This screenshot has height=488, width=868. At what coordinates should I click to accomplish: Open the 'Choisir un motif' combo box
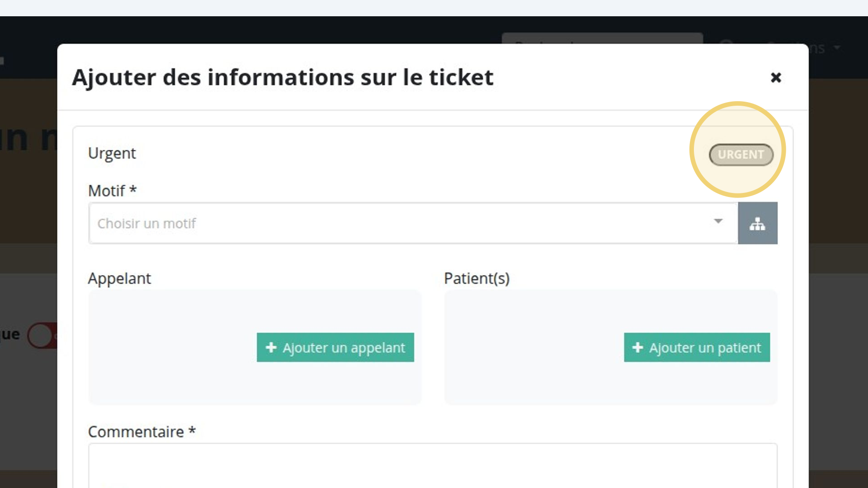(x=413, y=223)
